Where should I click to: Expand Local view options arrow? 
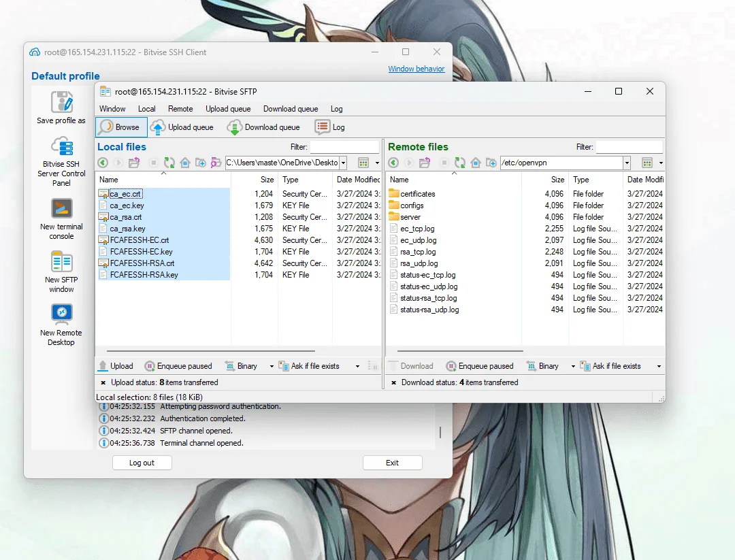tap(377, 163)
